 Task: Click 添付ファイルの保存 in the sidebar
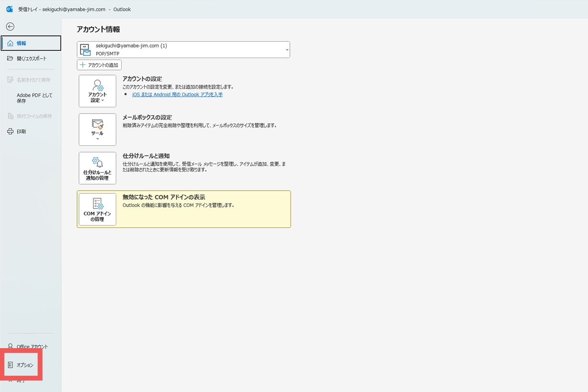[31, 116]
